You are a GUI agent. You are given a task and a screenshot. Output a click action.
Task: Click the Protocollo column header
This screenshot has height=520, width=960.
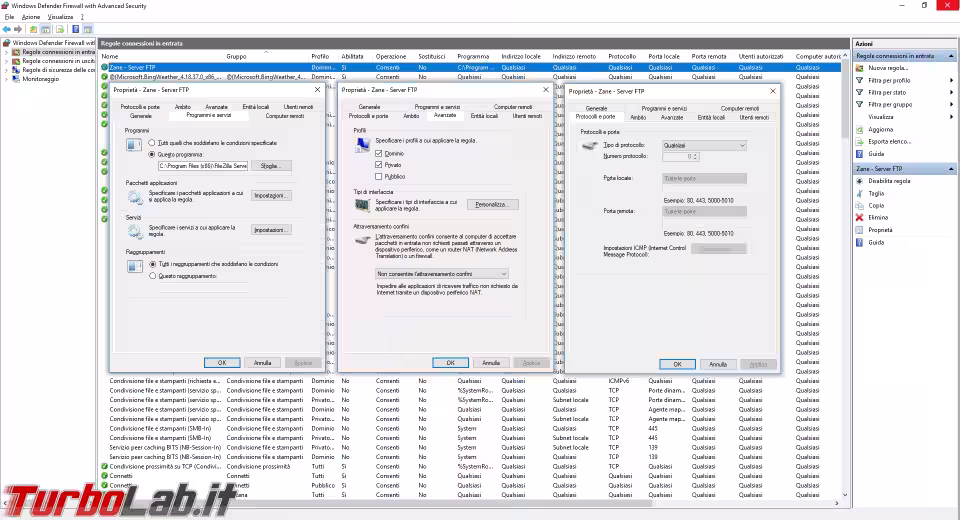pos(622,56)
